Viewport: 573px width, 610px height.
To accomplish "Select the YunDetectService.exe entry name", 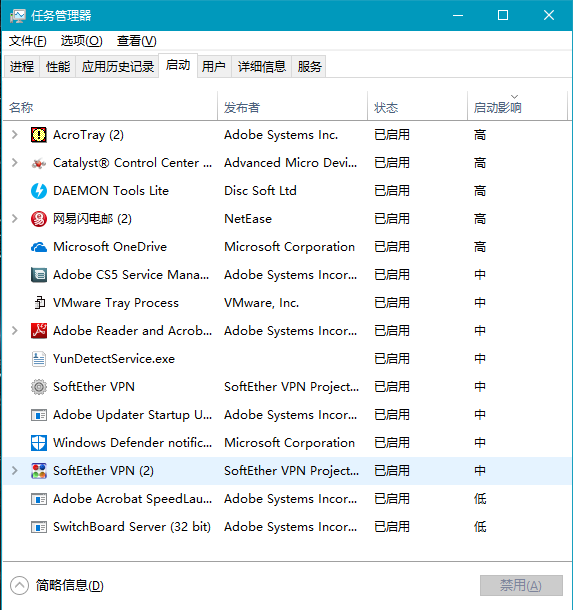I will click(114, 359).
